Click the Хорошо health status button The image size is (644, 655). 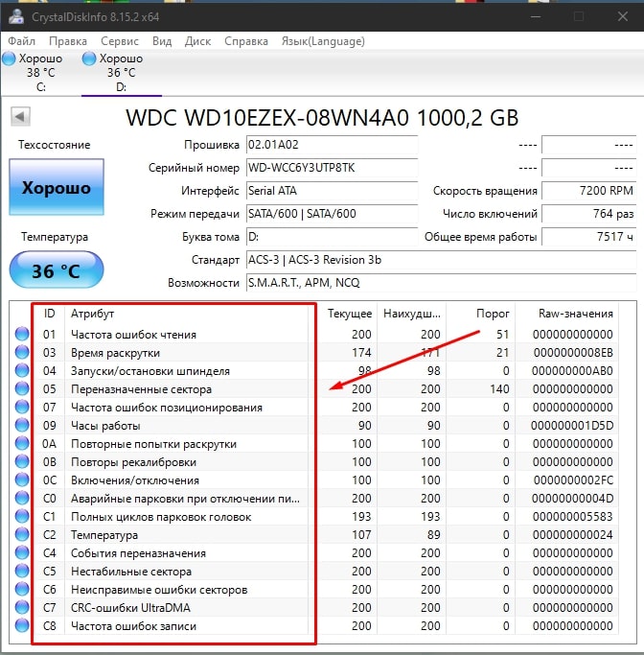point(57,187)
